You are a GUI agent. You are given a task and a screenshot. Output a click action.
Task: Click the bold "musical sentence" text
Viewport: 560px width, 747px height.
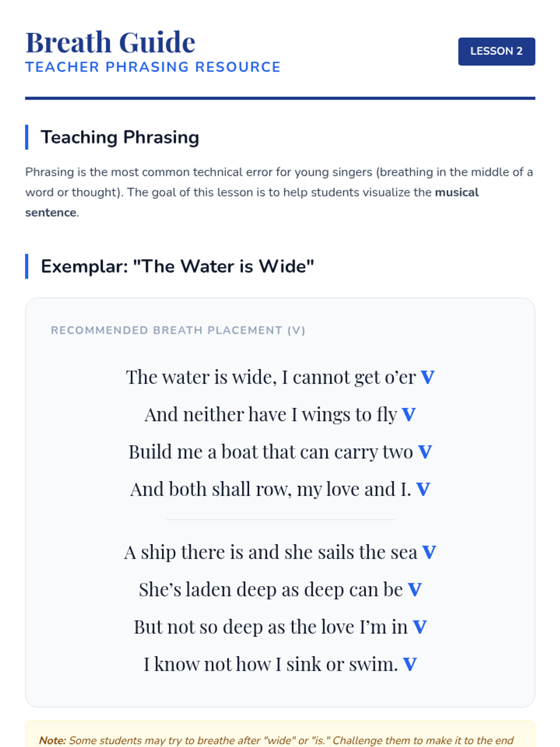[456, 192]
